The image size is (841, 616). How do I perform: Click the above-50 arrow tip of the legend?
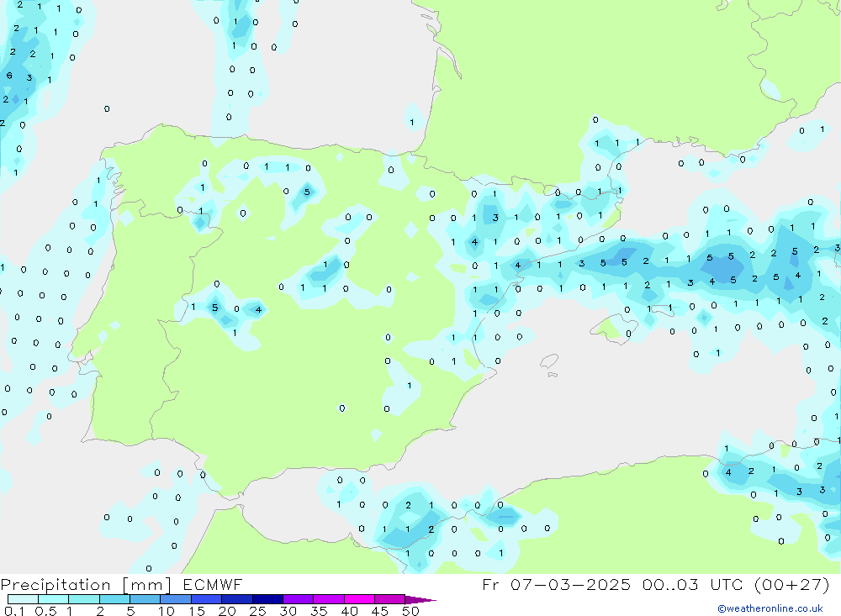[420, 600]
